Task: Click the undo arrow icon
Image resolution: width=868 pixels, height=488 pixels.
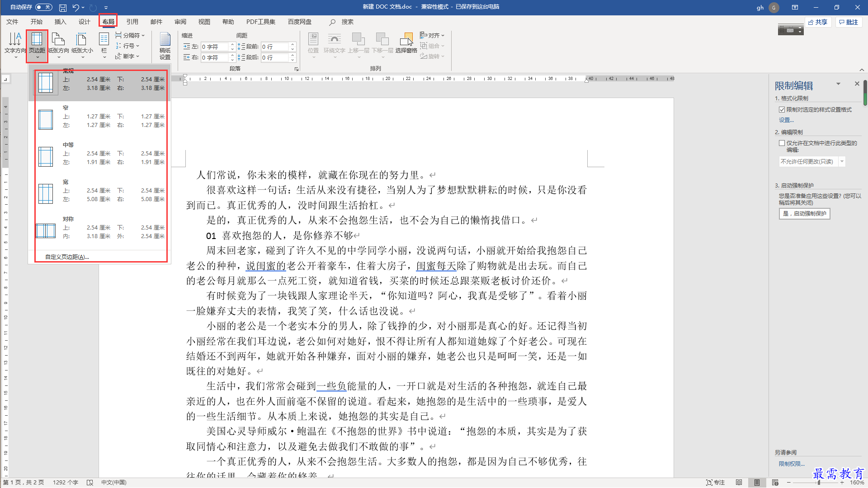Action: 75,8
